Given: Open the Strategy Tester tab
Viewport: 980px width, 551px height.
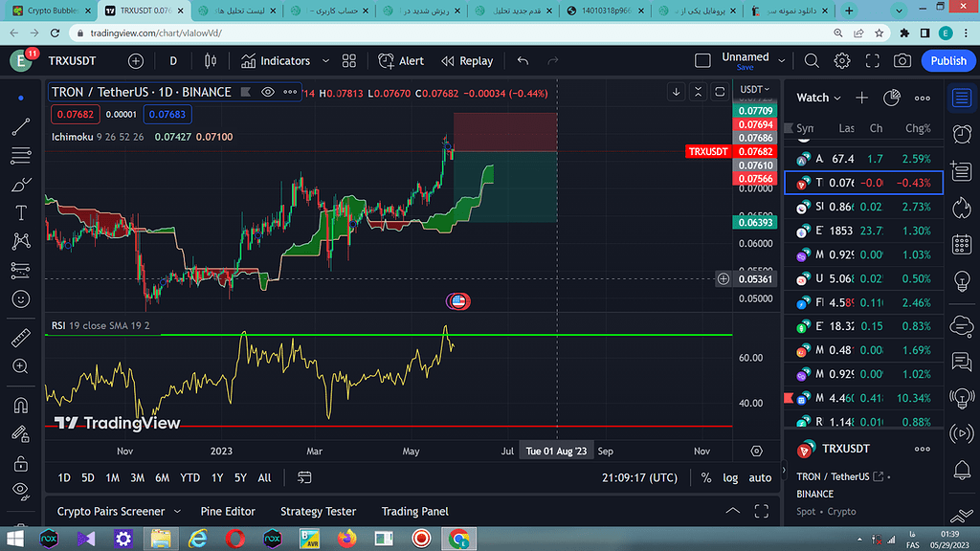Looking at the screenshot, I should (x=318, y=512).
